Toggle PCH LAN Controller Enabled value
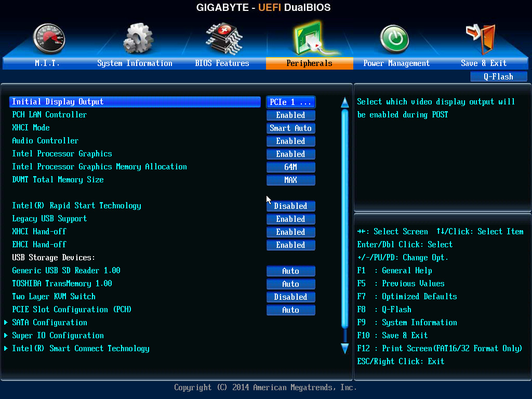The height and width of the screenshot is (399, 532). click(290, 115)
